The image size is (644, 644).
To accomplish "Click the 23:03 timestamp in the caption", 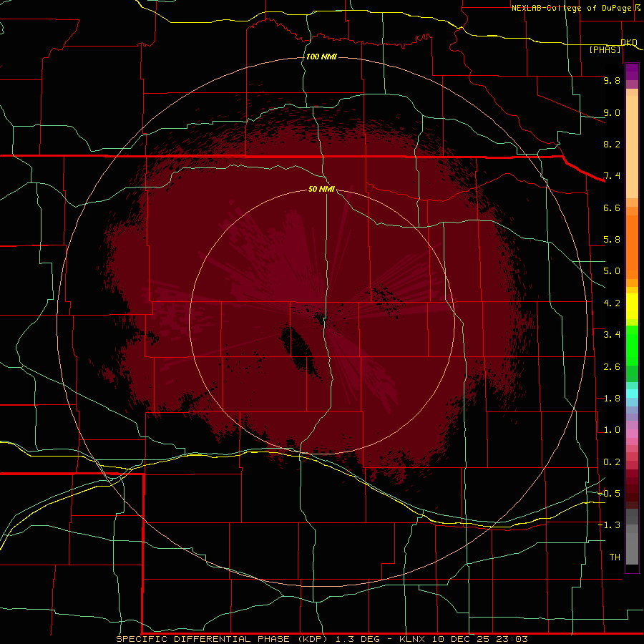I will click(x=513, y=639).
